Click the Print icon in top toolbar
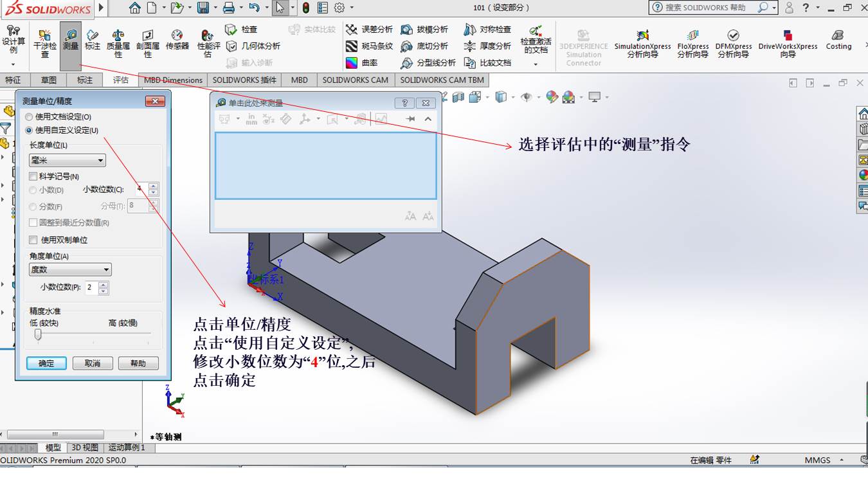The width and height of the screenshot is (868, 488). tap(228, 8)
